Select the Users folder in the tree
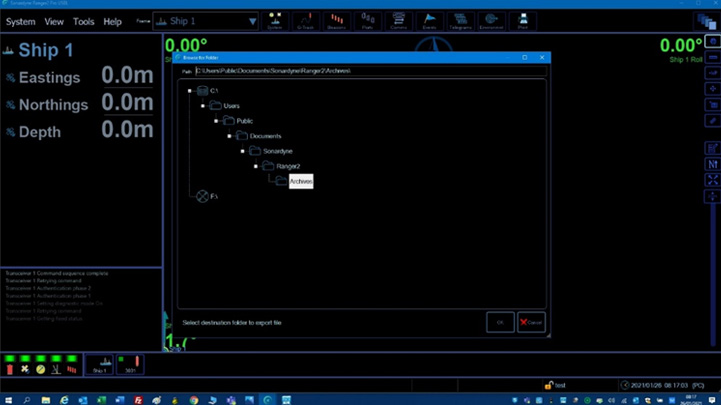Image resolution: width=721 pixels, height=405 pixels. 231,106
